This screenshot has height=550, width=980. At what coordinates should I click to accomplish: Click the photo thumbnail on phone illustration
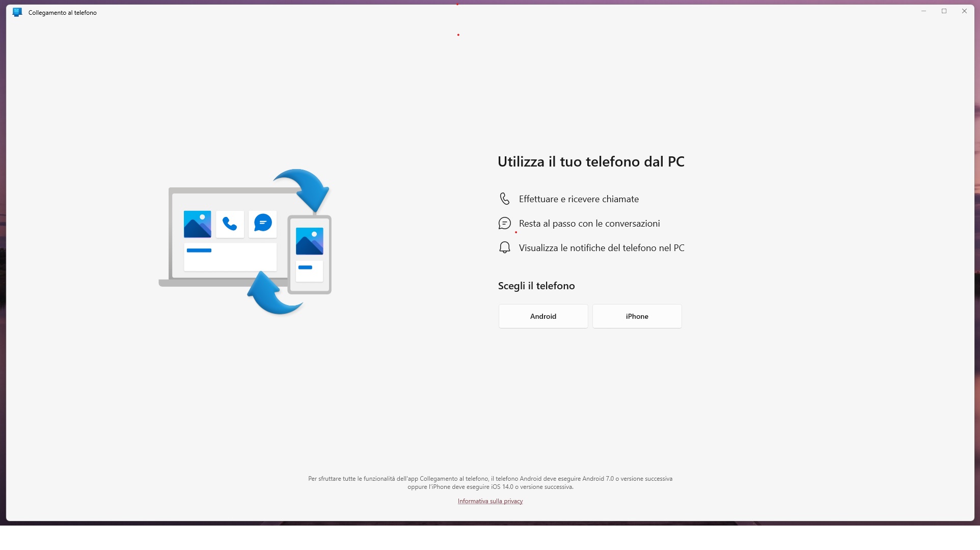point(309,241)
